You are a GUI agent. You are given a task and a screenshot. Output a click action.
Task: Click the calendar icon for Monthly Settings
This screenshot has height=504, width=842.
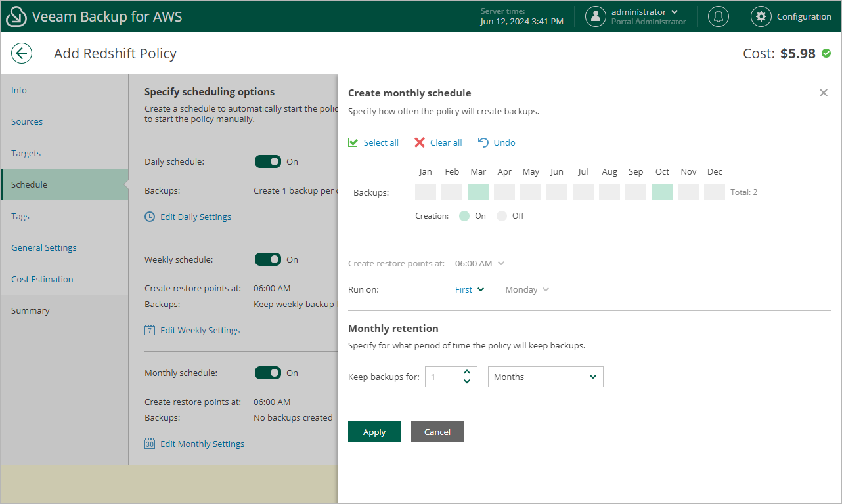click(x=150, y=444)
